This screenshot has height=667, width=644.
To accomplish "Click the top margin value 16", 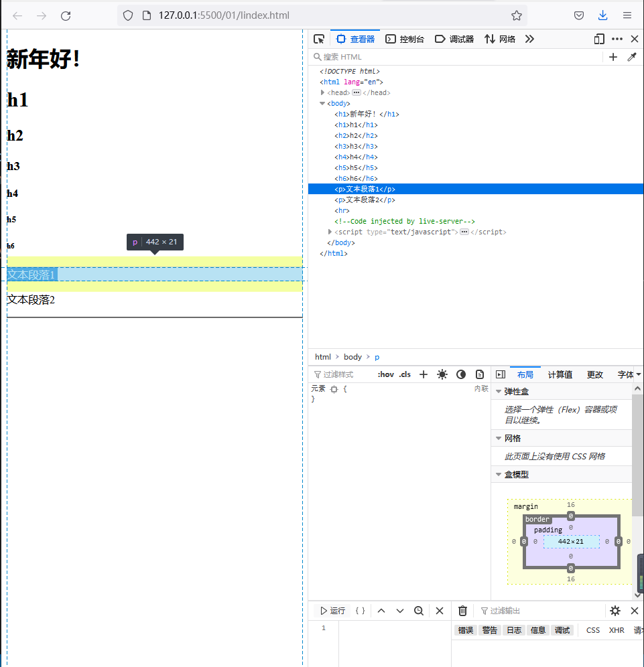I will coord(571,504).
